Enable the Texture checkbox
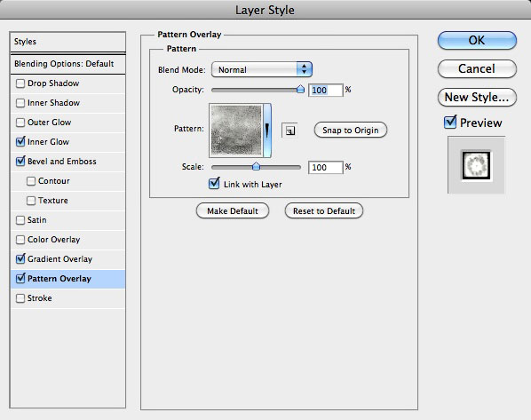This screenshot has height=420, width=531. tap(31, 201)
